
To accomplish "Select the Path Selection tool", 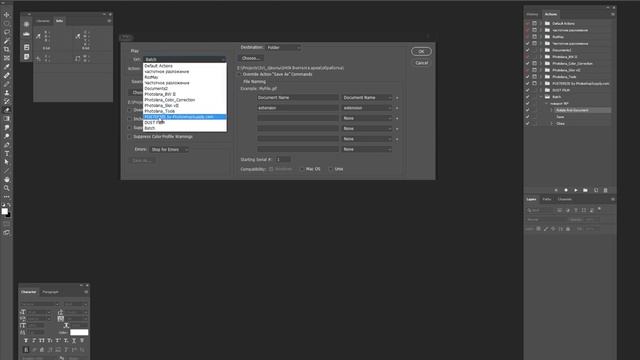I will (7, 162).
